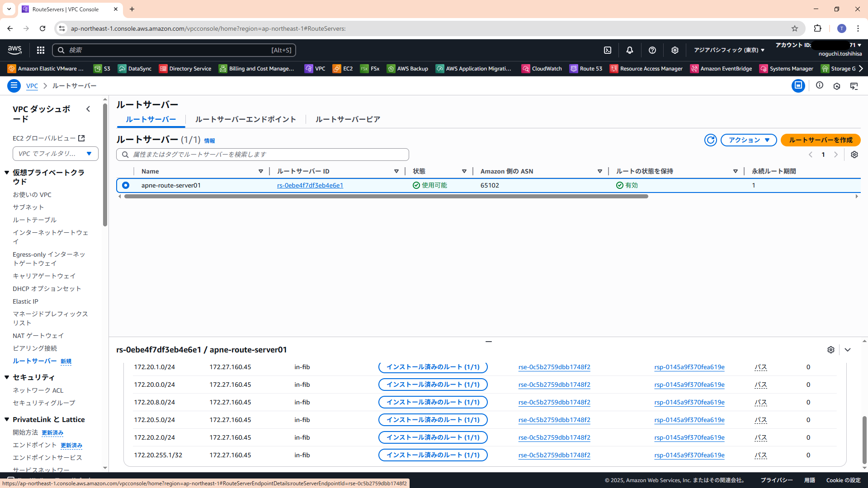Collapse the セキュリティ section in sidebar
This screenshot has width=868, height=488.
(x=7, y=377)
